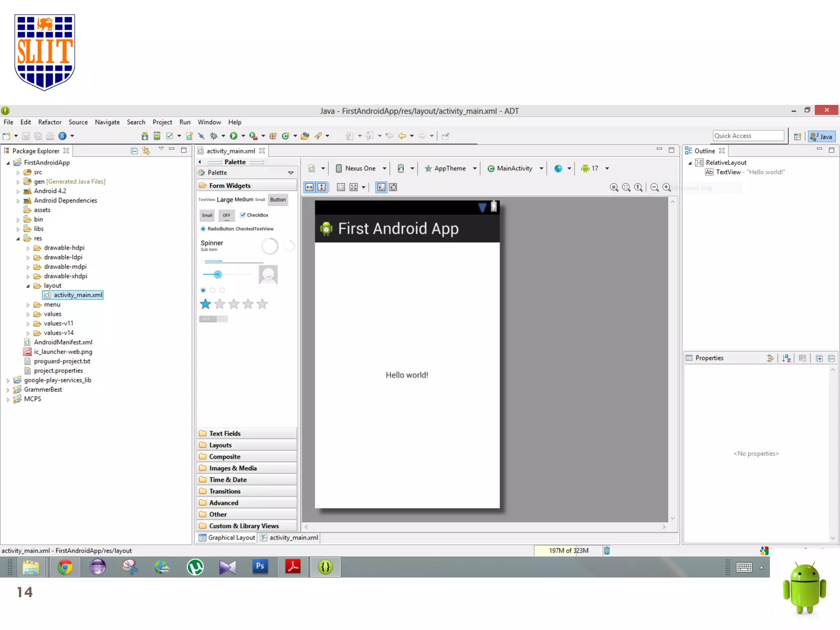Select the RadioButton widget in the palette
840x630 pixels.
pos(217,229)
